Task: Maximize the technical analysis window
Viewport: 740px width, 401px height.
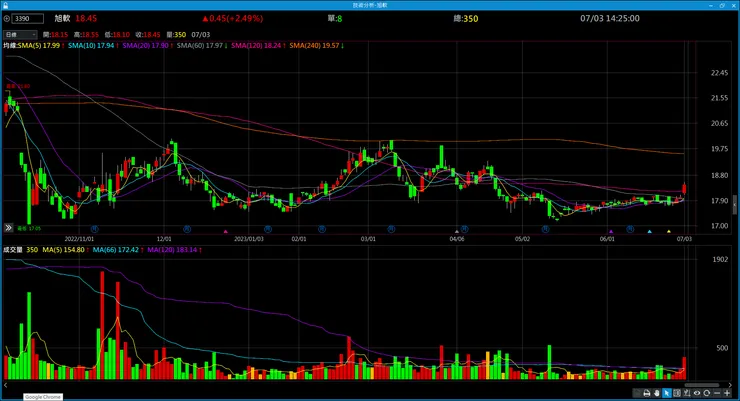Action: pyautogui.click(x=722, y=5)
